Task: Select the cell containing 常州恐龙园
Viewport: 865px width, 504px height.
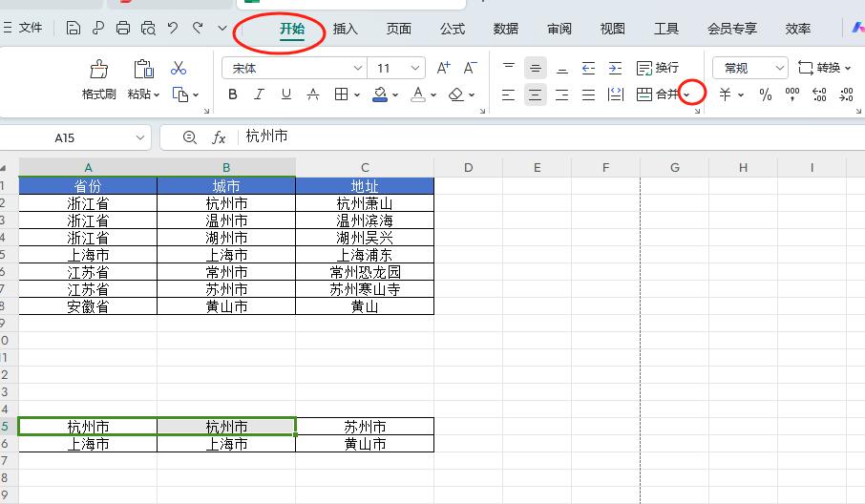Action: [365, 272]
